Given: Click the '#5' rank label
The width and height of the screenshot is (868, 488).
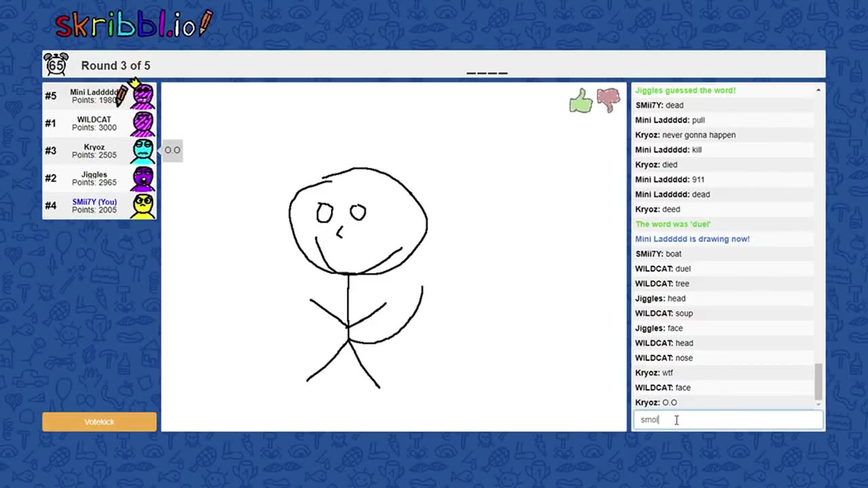Looking at the screenshot, I should click(51, 96).
